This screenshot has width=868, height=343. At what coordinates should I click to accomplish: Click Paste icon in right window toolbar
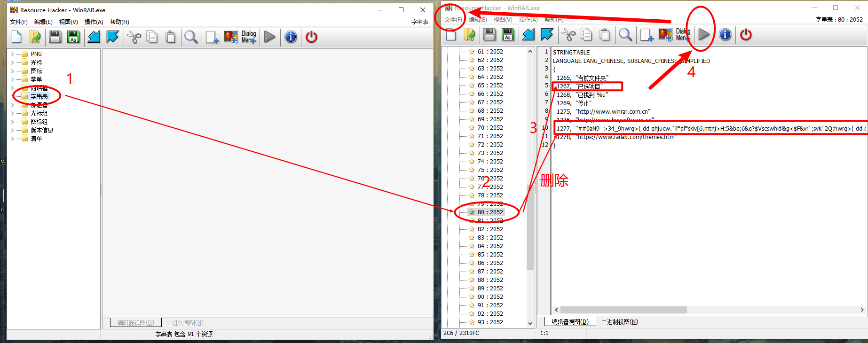605,34
